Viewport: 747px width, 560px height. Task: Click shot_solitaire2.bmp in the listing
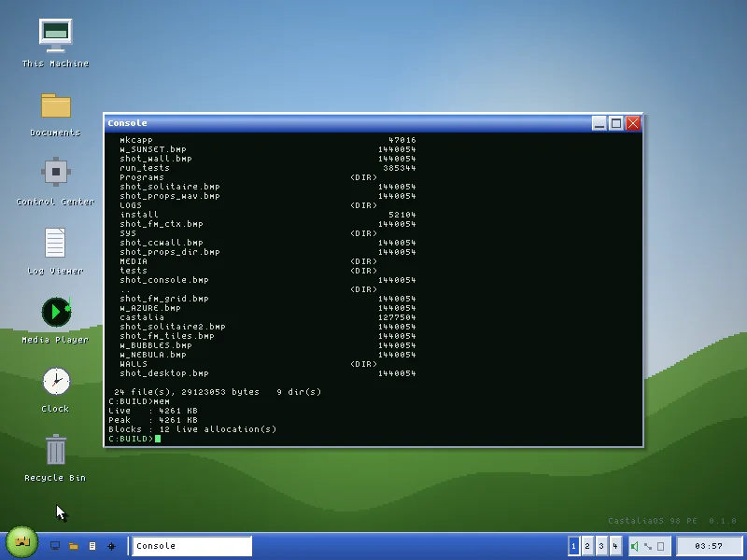tap(173, 327)
